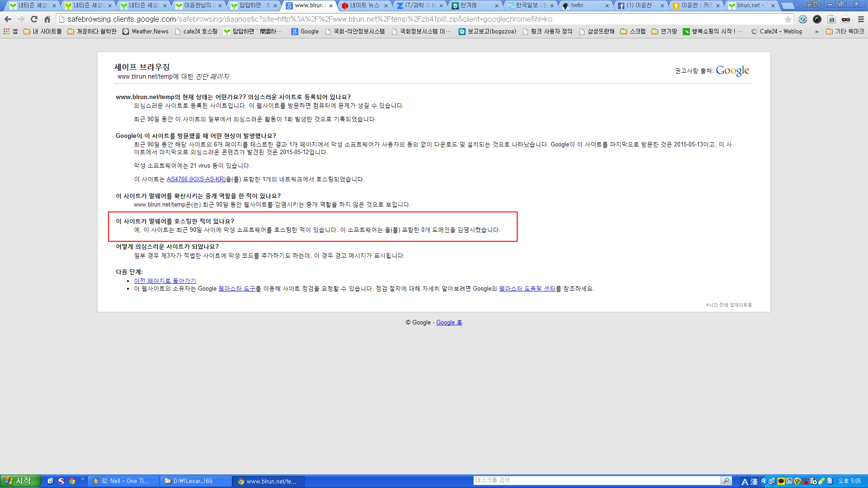Click the 데스크톱 검색 search field
This screenshot has width=868, height=488.
(x=597, y=480)
